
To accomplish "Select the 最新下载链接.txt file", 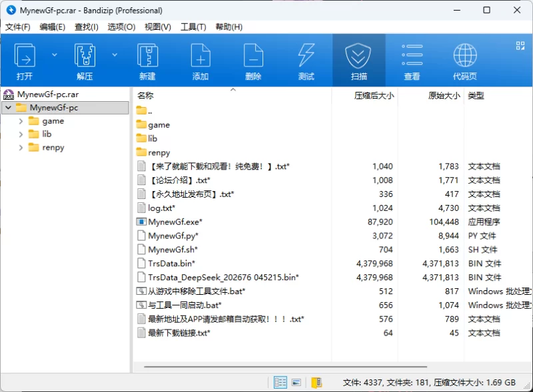I will tap(179, 333).
